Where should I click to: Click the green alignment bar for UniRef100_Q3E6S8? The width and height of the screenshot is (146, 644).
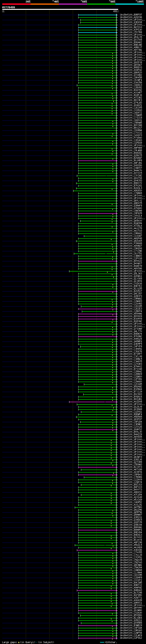pos(99,22)
